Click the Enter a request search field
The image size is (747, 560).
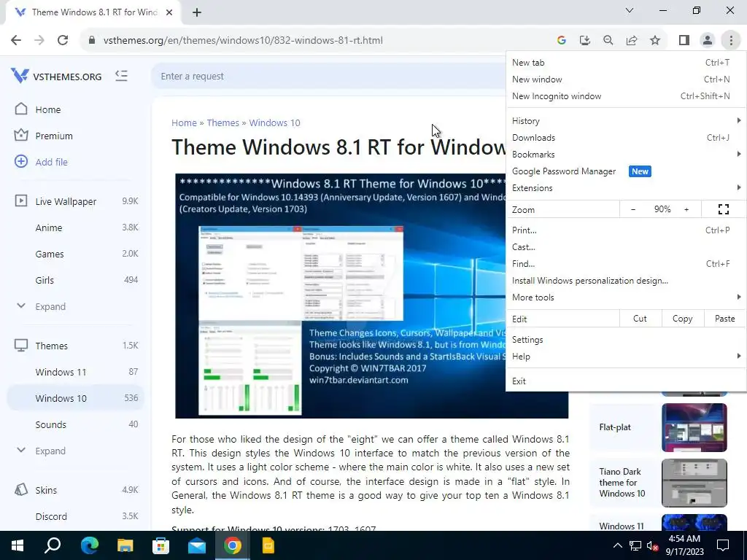click(x=329, y=76)
